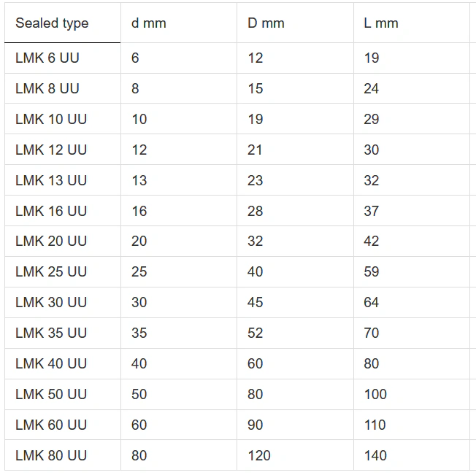Click D value 52 in LMK 35 row
Image resolution: width=476 pixels, height=475 pixels.
[255, 333]
